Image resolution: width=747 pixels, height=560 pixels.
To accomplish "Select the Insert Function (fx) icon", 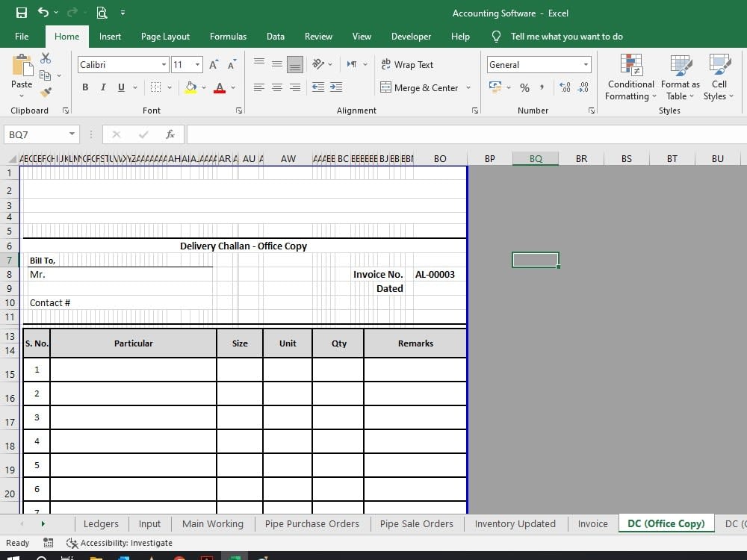I will click(x=170, y=134).
